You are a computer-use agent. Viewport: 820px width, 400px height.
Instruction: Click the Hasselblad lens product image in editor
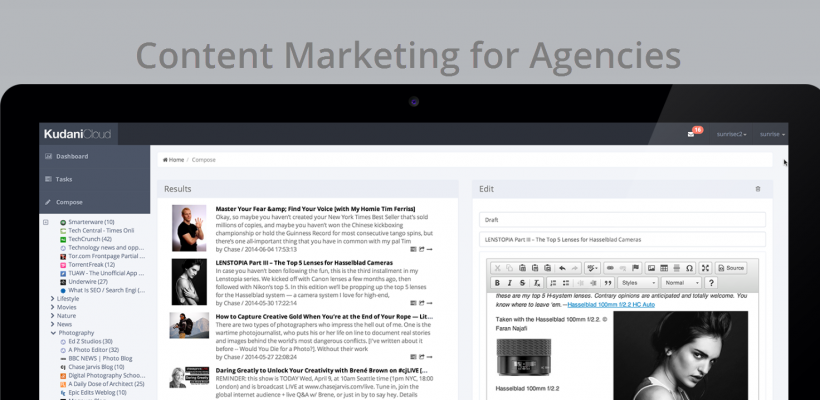pos(523,357)
